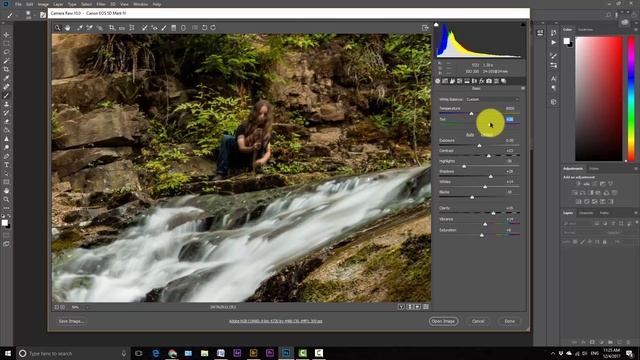
Task: Open the Basic panel options menu
Action: [523, 88]
